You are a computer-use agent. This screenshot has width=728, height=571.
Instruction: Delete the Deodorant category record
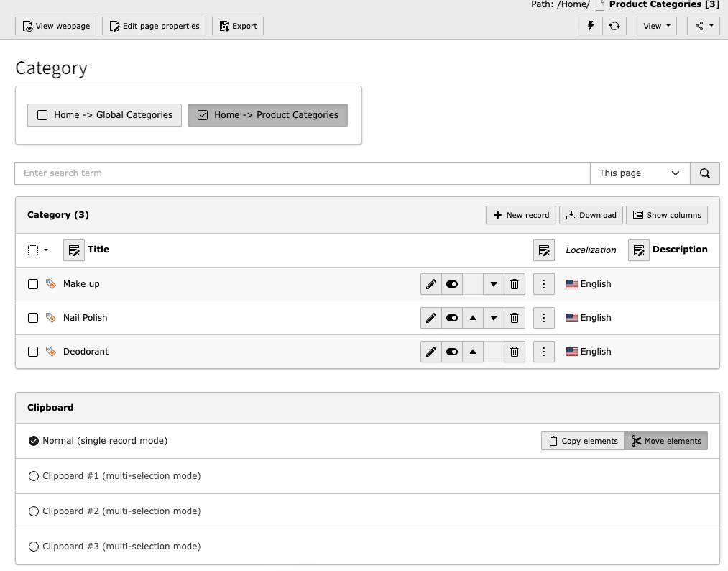coord(515,352)
